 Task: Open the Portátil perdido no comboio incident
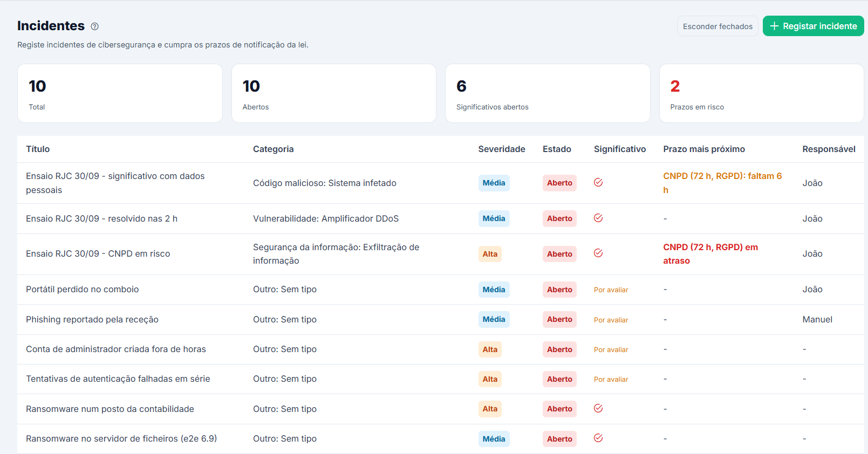pyautogui.click(x=83, y=290)
